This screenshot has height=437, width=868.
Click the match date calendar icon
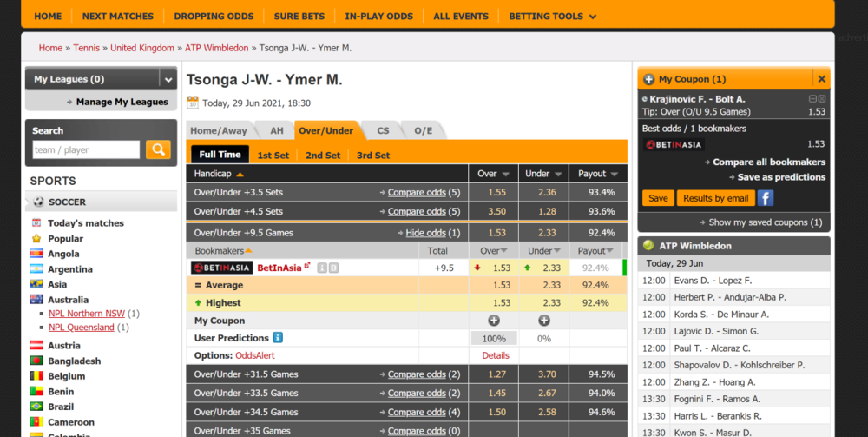(193, 103)
